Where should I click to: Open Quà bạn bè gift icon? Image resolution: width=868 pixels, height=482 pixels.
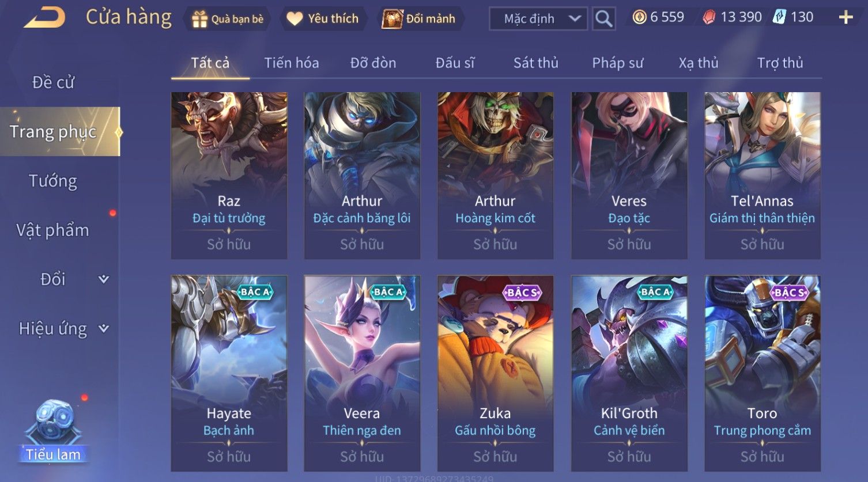pos(199,19)
